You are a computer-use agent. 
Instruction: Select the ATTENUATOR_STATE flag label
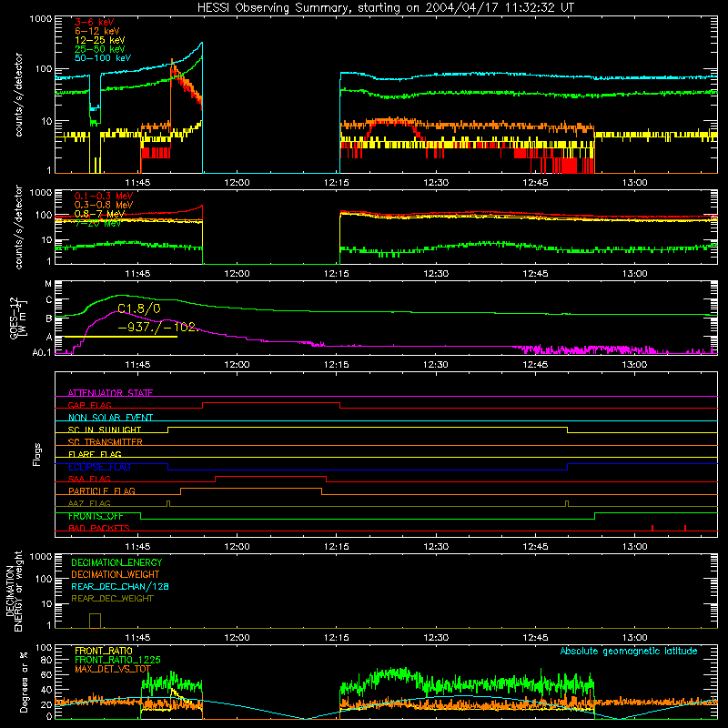(x=110, y=393)
